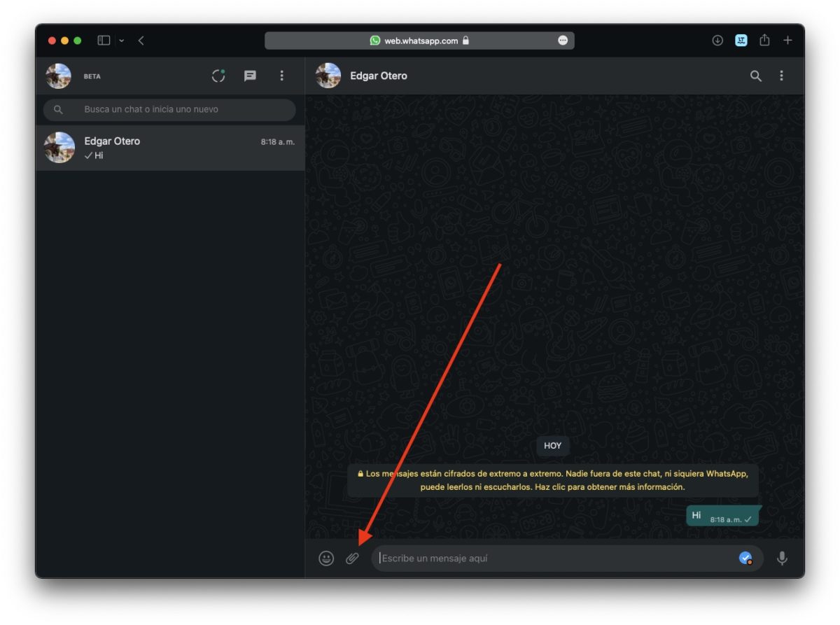This screenshot has width=840, height=625.
Task: Click the paperclip attach icon
Action: coord(352,559)
